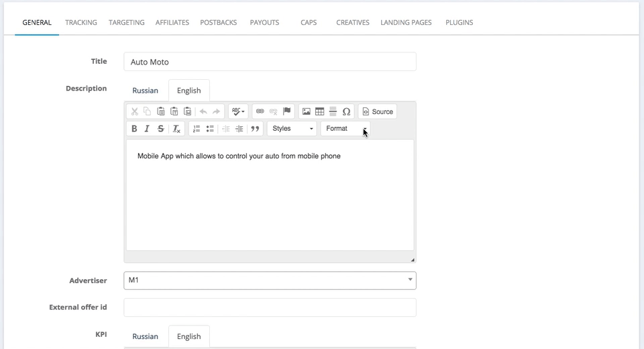Screen dimensions: 644x349
Task: Insert a numbered list
Action: point(197,129)
